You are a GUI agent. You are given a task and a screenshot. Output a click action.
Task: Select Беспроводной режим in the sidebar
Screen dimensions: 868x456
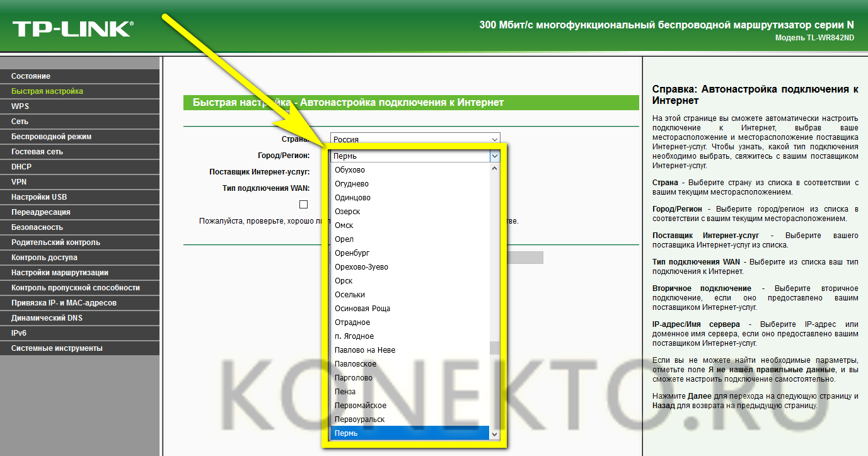coord(79,137)
